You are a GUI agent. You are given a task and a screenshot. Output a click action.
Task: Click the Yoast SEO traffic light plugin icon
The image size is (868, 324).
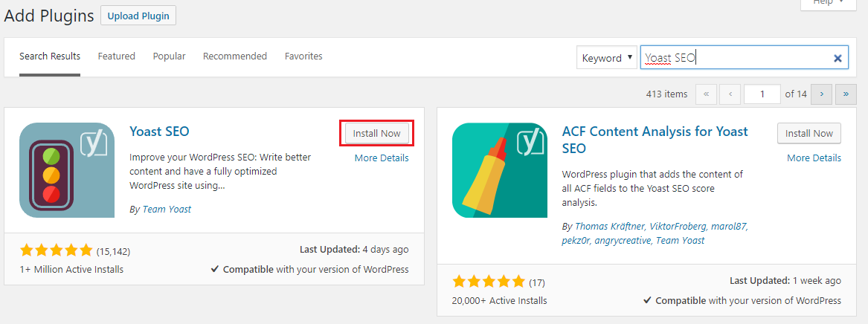click(67, 170)
